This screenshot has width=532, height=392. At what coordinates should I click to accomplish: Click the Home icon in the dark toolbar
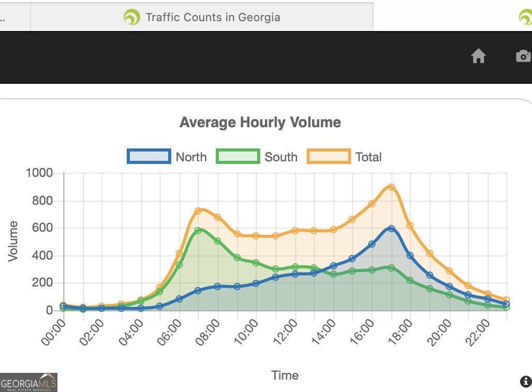[478, 56]
